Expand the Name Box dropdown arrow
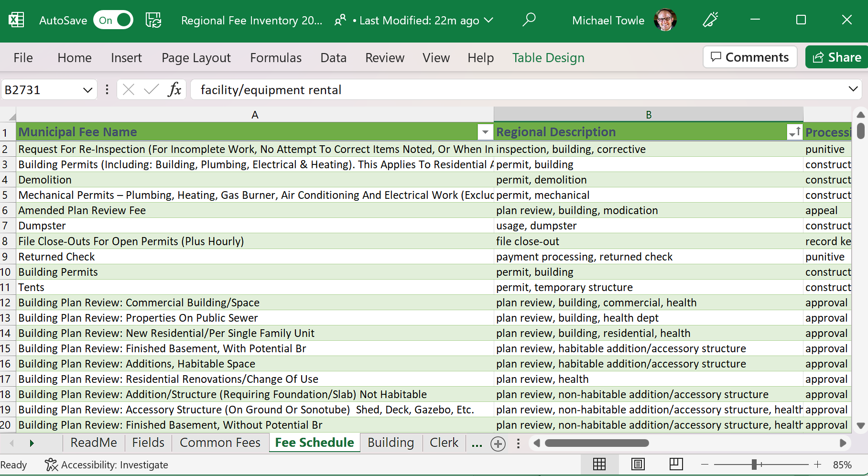Viewport: 868px width, 476px height. coord(87,90)
